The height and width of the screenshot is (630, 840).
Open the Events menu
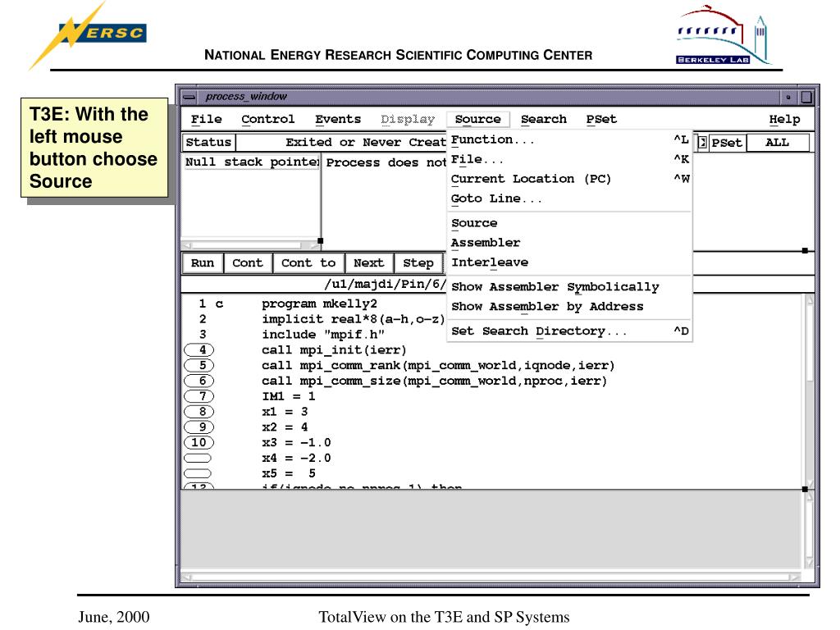338,119
